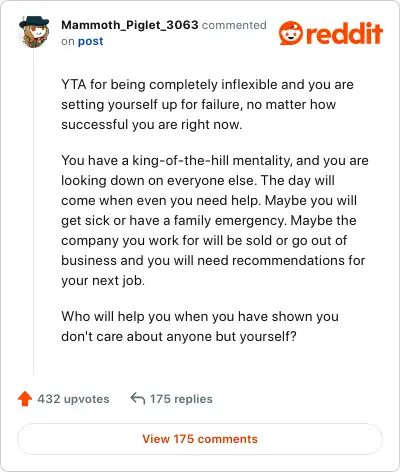The image size is (400, 472).
Task: Open the Mammoth_Piglet_3063 username link
Action: click(x=130, y=25)
